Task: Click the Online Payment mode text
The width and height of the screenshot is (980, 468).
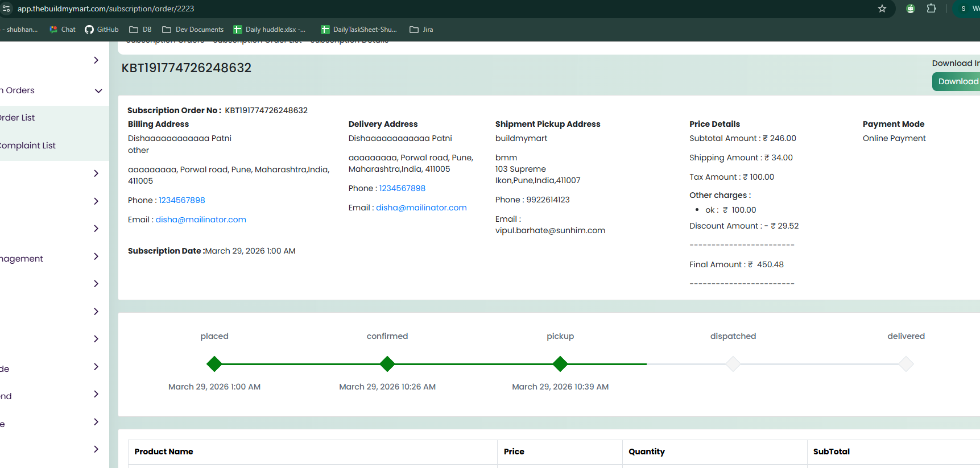Action: click(x=894, y=138)
